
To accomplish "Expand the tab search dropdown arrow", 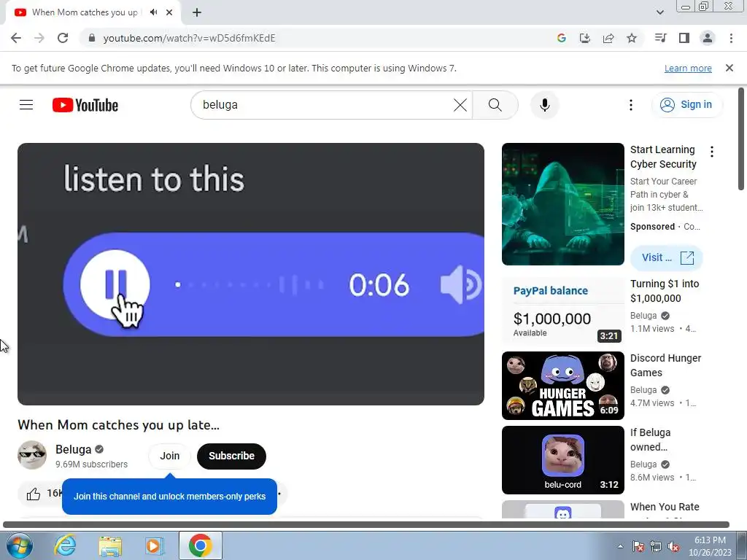I will pos(659,12).
